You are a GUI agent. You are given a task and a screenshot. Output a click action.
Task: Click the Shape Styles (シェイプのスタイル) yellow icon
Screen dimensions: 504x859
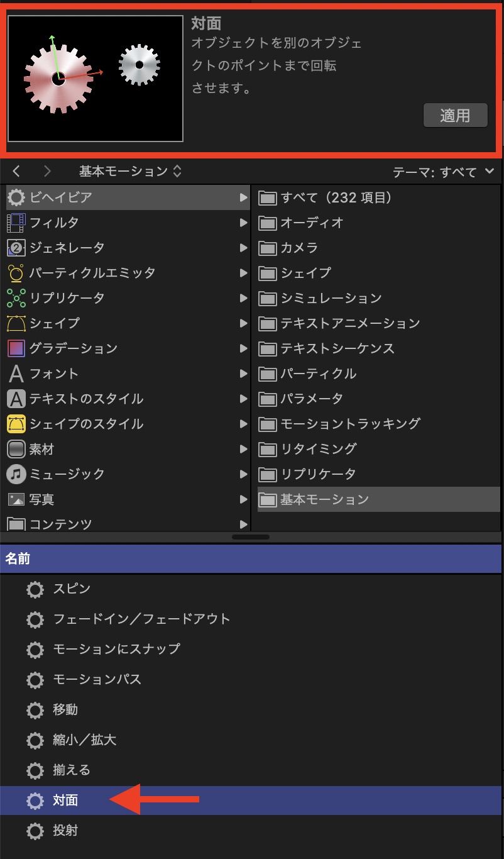(x=16, y=424)
